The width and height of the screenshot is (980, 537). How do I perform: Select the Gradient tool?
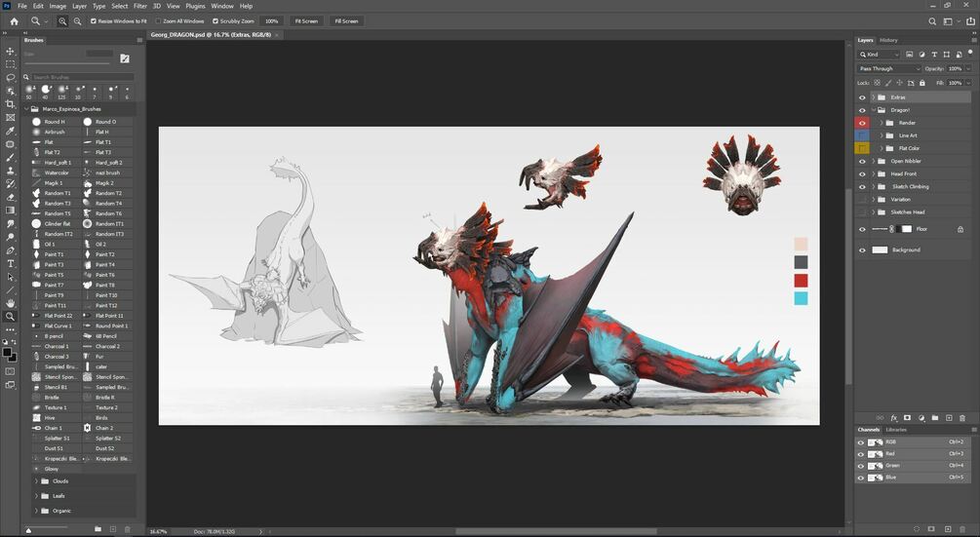click(10, 211)
